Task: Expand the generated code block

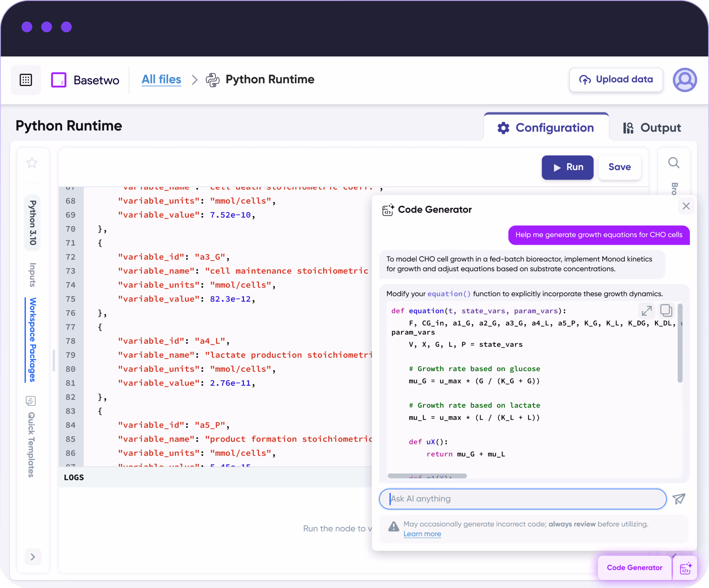Action: click(646, 311)
